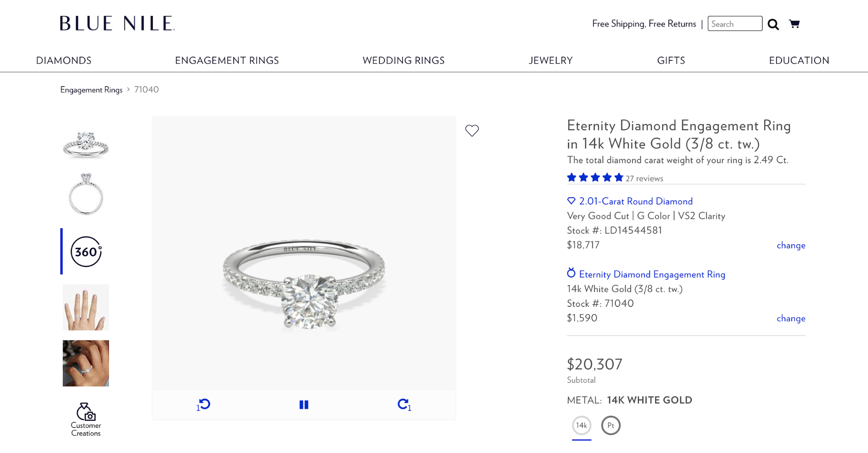Screen dimensions: 868x453
Task: Open the Education menu
Action: 799,60
